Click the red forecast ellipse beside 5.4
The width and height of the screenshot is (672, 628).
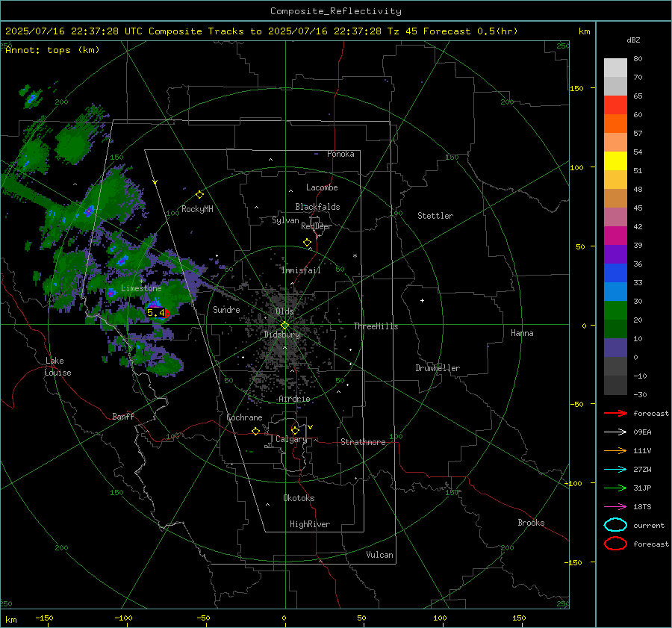[167, 314]
